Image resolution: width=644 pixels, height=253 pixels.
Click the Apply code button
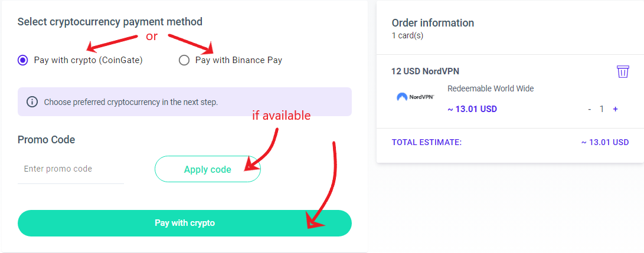click(207, 169)
